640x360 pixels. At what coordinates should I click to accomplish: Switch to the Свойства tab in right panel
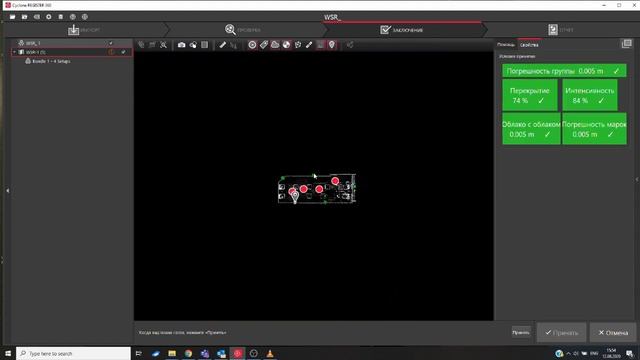(x=529, y=45)
